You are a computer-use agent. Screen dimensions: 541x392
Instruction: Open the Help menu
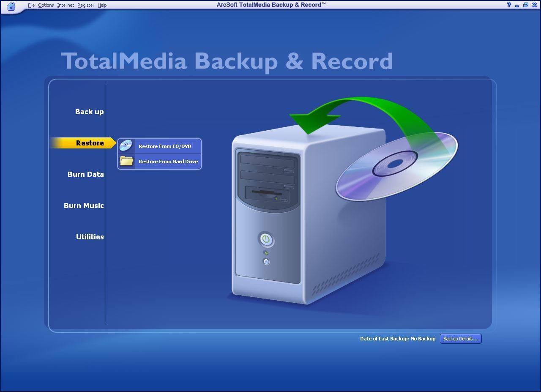coord(102,5)
